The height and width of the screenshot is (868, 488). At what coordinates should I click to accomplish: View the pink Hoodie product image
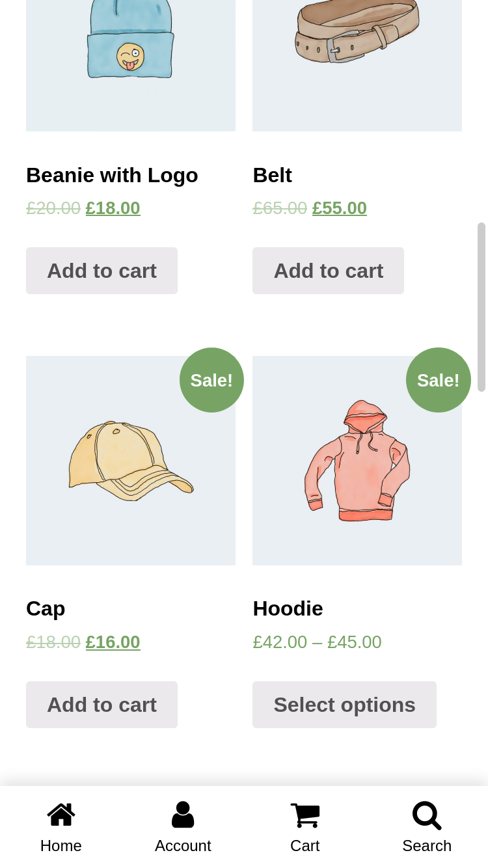[357, 461]
